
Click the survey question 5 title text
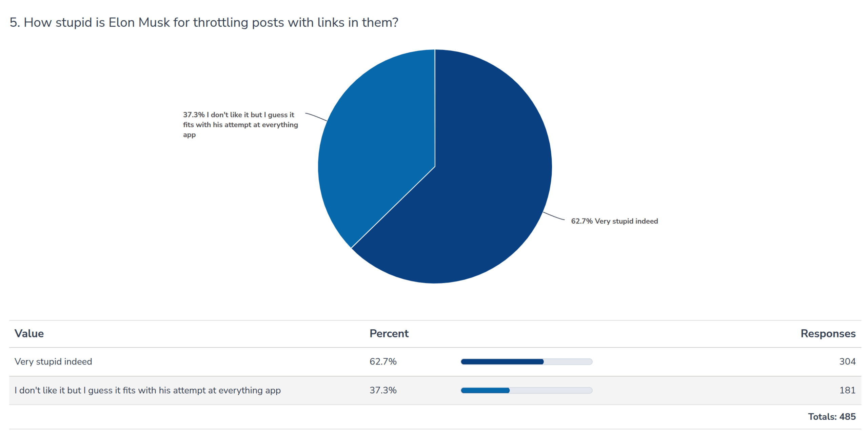[x=204, y=22]
